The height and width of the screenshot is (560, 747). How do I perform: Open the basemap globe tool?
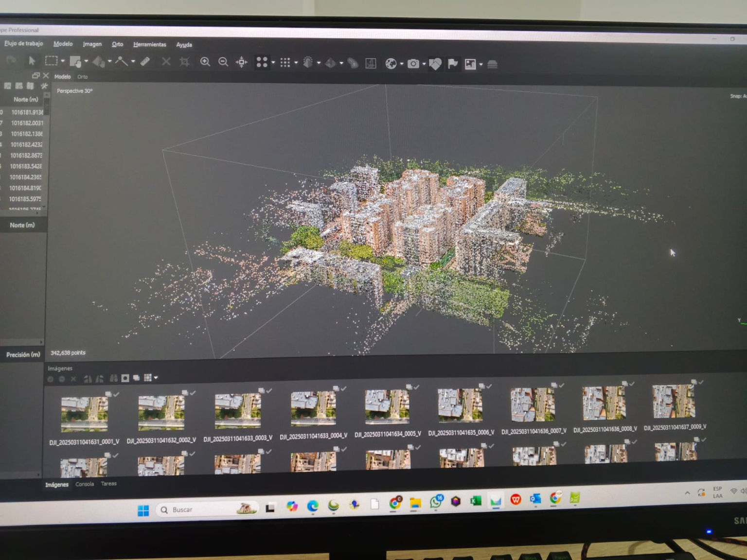[391, 63]
